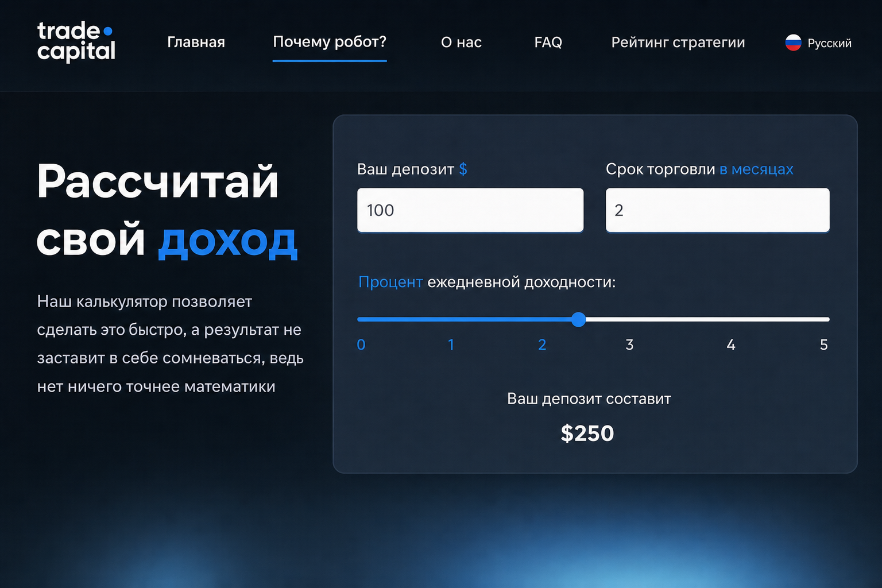The width and height of the screenshot is (882, 588).
Task: Click the slider tick labeled 5
Action: click(824, 345)
